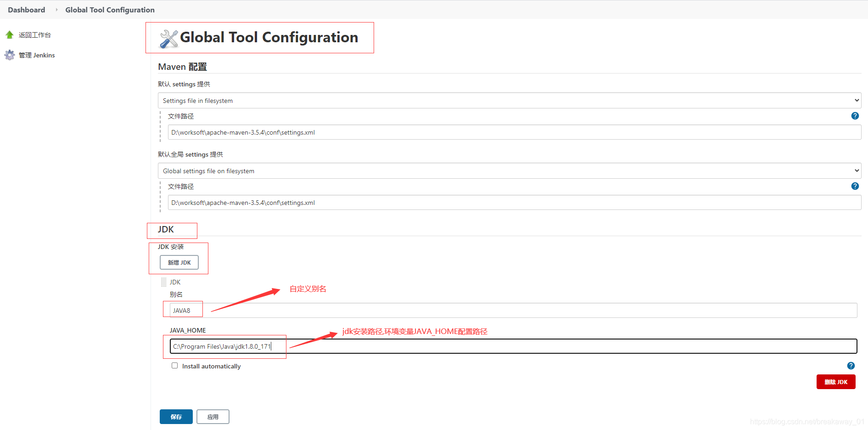The image size is (868, 430).
Task: Click the 'JAVA_HOME' label
Action: (x=188, y=330)
